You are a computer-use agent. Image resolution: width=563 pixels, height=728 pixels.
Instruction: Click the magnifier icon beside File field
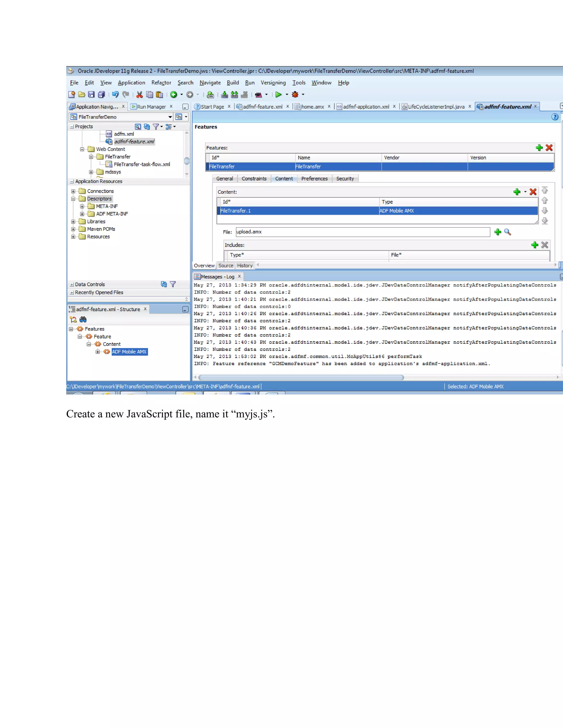tap(507, 232)
